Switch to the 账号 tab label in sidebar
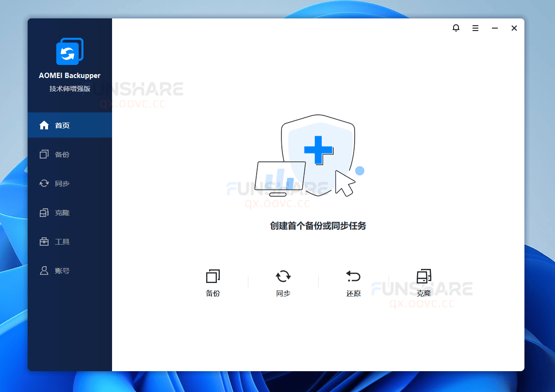 [62, 271]
